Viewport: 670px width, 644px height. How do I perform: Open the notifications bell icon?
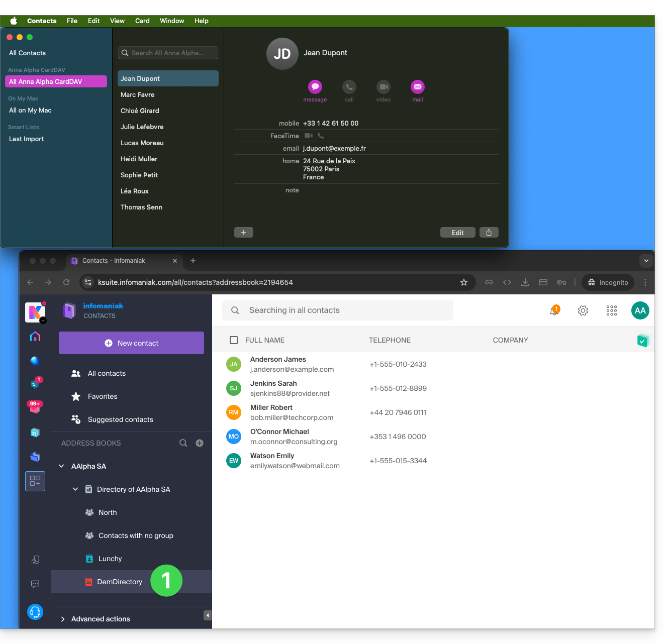point(554,310)
